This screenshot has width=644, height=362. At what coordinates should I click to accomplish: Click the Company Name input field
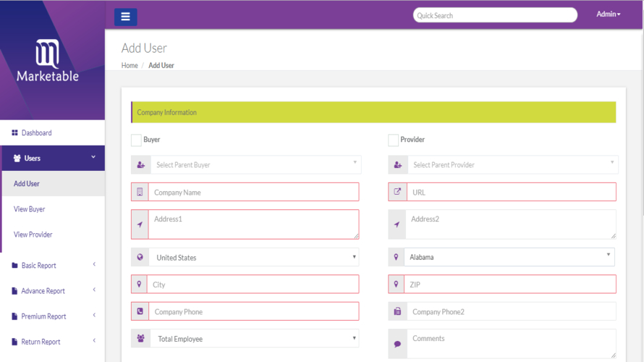pyautogui.click(x=253, y=192)
